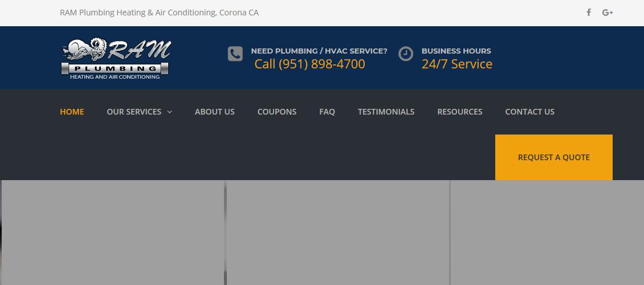Open the FAQ menu item
Screen dimensions: 644x285
(x=327, y=112)
